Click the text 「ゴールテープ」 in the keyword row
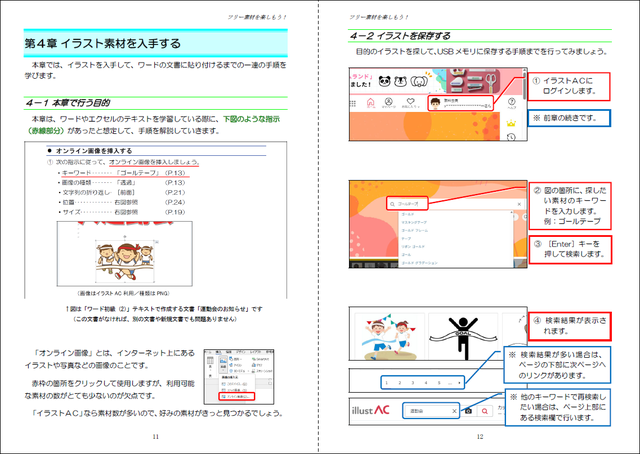This screenshot has width=640, height=454. point(138,173)
